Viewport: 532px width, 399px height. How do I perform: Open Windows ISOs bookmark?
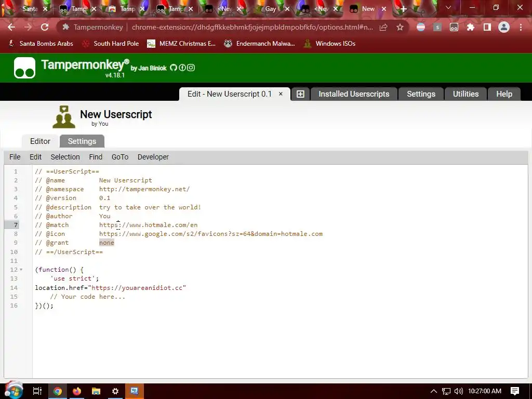point(330,44)
